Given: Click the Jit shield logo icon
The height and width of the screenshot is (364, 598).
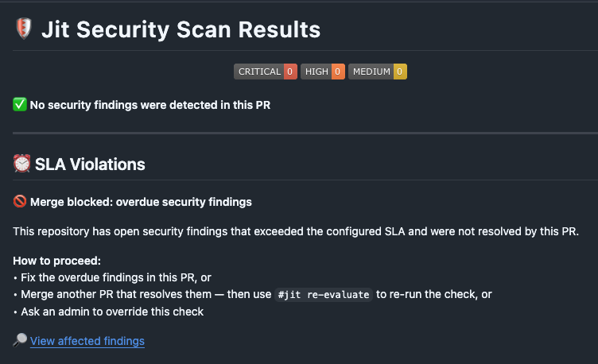Looking at the screenshot, I should pos(24,29).
